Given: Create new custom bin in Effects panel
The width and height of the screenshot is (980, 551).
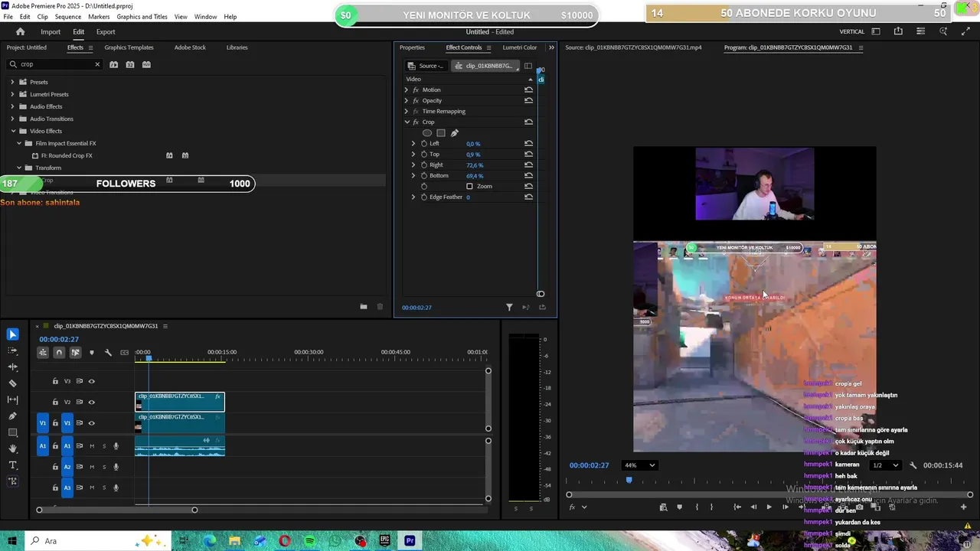Looking at the screenshot, I should coord(364,307).
